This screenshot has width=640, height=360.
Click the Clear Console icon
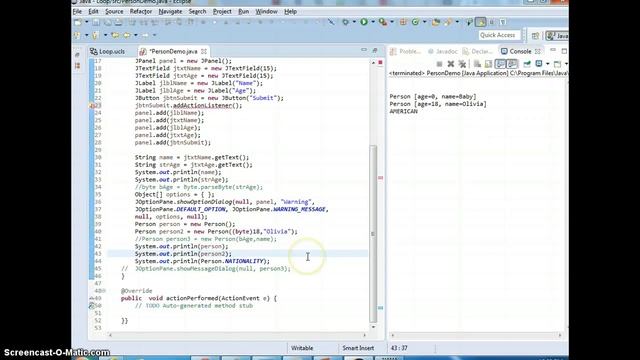477,64
